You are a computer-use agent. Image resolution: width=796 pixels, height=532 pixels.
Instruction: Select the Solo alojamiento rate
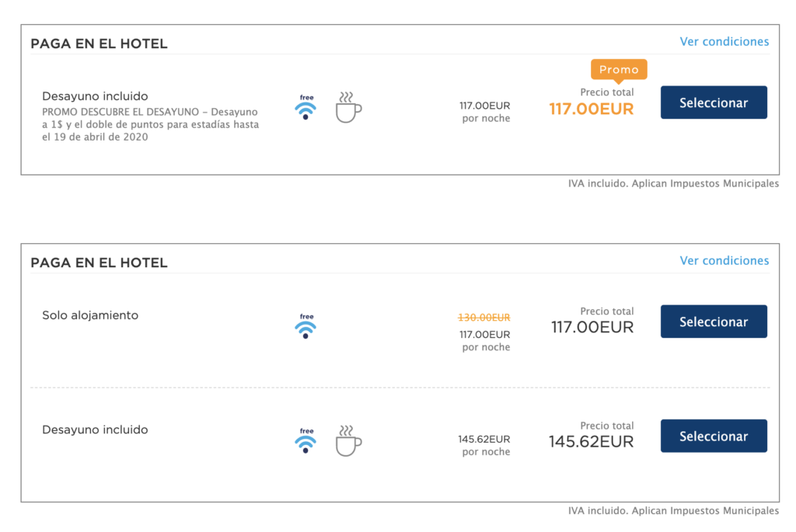(x=714, y=322)
